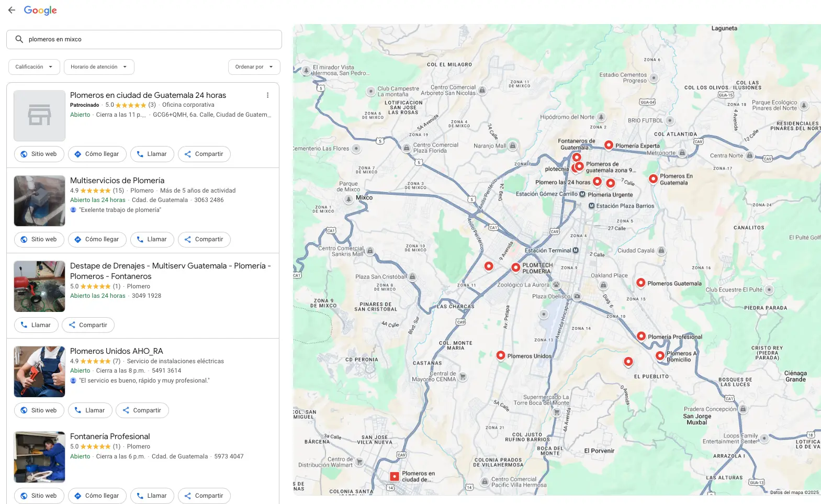
Task: Click Sitio web for Multiservicios de Plomería
Action: point(39,239)
